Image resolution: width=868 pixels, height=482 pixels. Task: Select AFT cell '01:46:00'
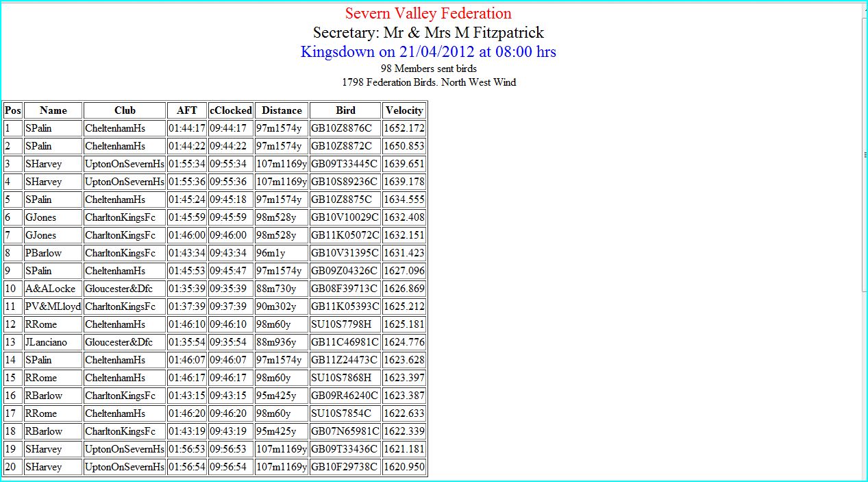[x=187, y=235]
